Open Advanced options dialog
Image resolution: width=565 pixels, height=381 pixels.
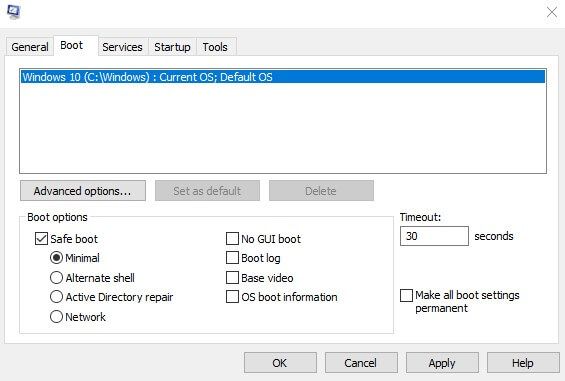click(x=83, y=191)
